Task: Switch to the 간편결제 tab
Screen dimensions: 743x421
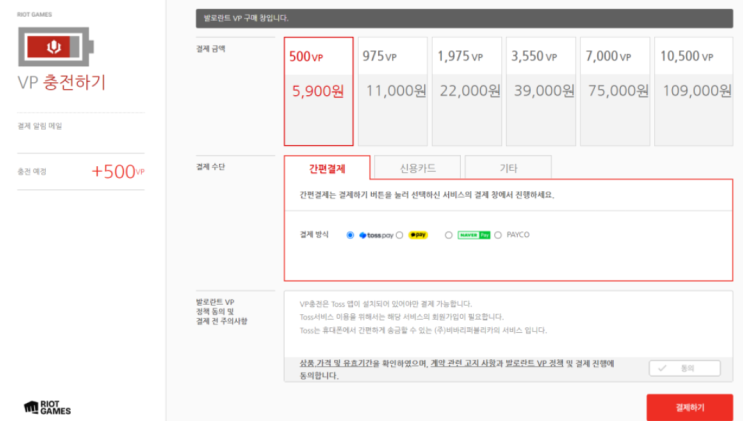Action: (x=327, y=168)
